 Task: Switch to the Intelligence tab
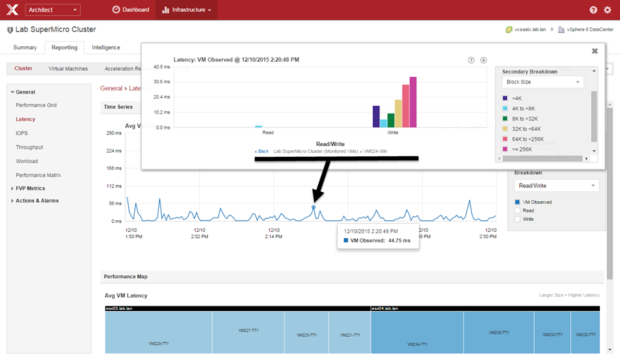point(106,47)
